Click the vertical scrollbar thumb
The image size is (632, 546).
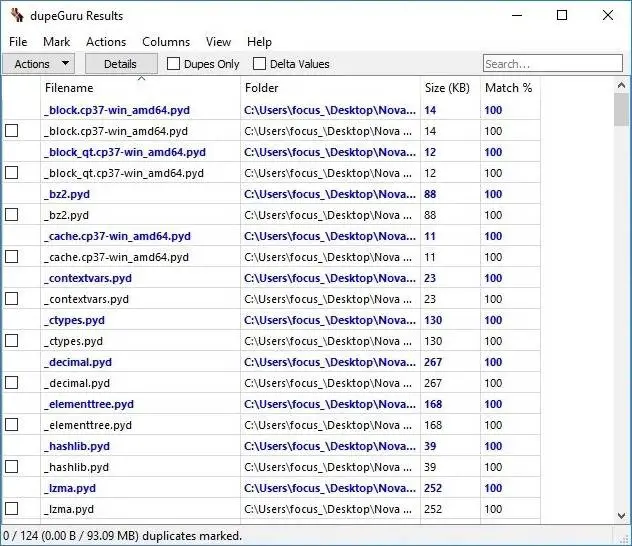(x=621, y=110)
